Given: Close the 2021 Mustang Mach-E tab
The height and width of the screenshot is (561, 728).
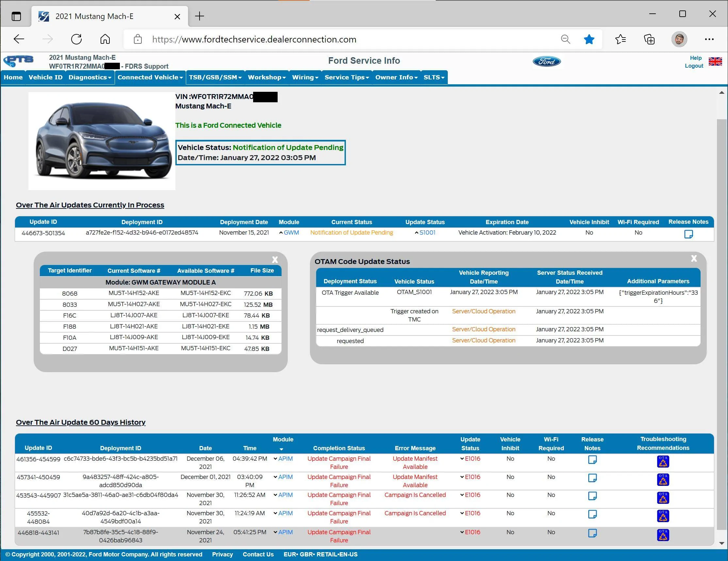Looking at the screenshot, I should [x=177, y=16].
